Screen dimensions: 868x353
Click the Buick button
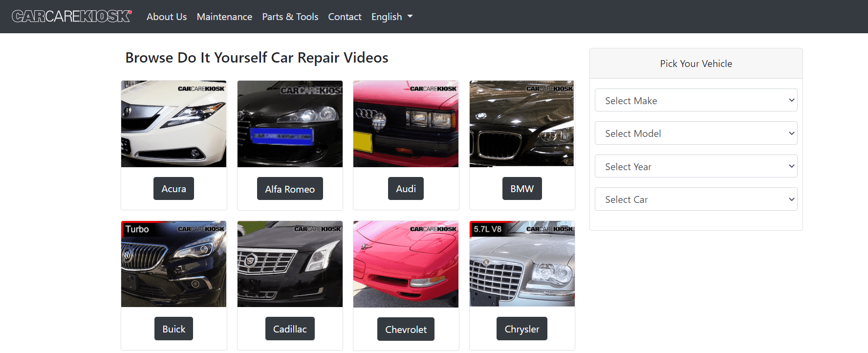174,329
